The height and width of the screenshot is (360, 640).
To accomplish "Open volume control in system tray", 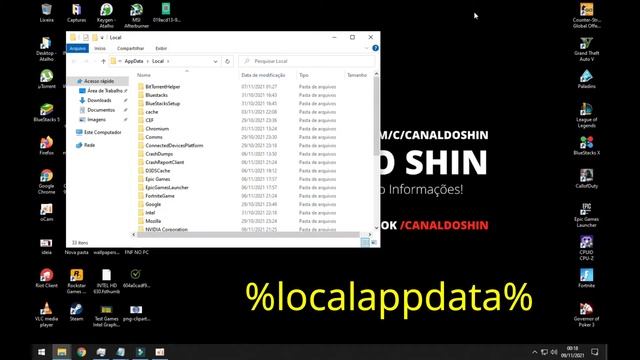I will [x=554, y=352].
